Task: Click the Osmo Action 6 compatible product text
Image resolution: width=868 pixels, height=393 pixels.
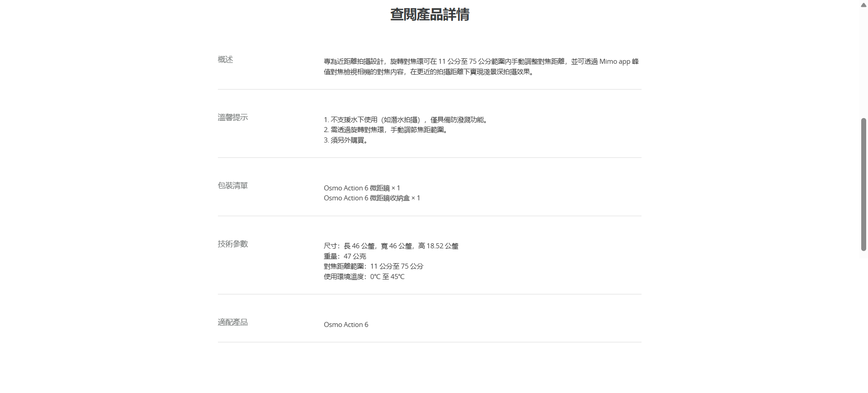Action: 346,325
